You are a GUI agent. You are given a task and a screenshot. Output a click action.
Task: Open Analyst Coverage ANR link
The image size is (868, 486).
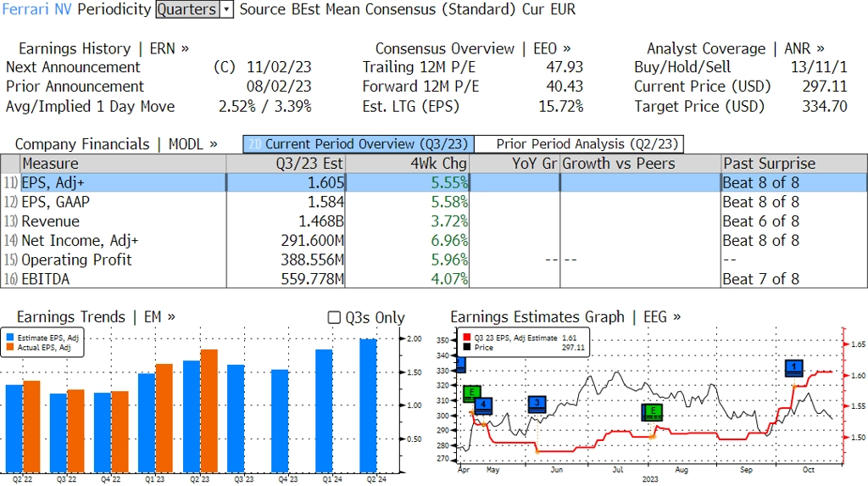coord(736,48)
